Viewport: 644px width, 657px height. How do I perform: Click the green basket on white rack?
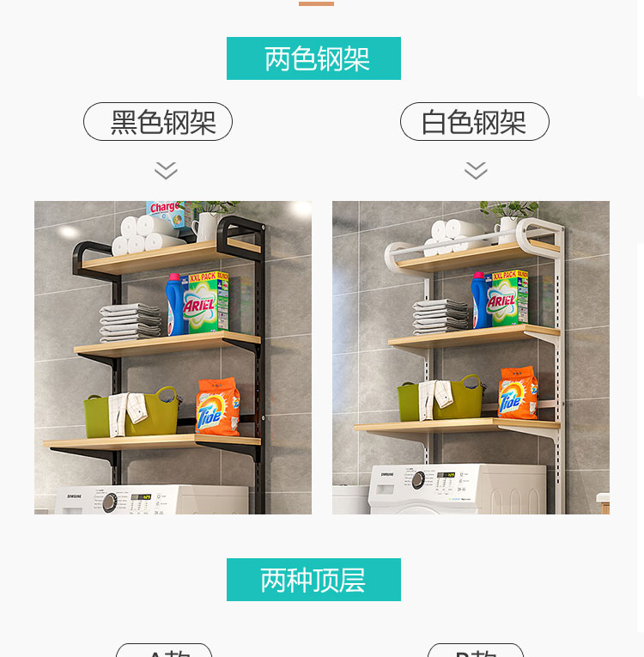click(441, 398)
